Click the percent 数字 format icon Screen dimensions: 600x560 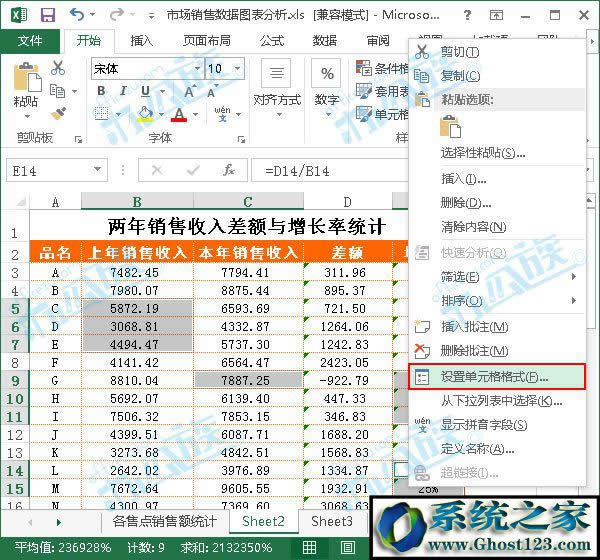(x=327, y=75)
